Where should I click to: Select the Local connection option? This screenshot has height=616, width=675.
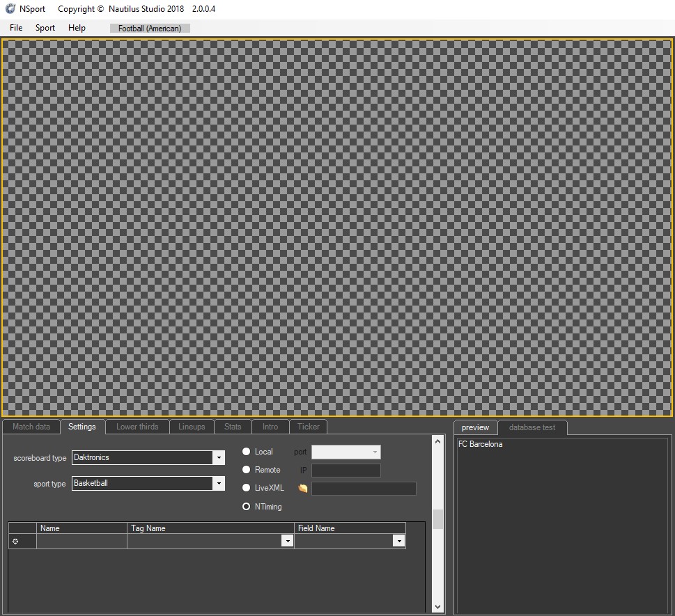pyautogui.click(x=246, y=452)
